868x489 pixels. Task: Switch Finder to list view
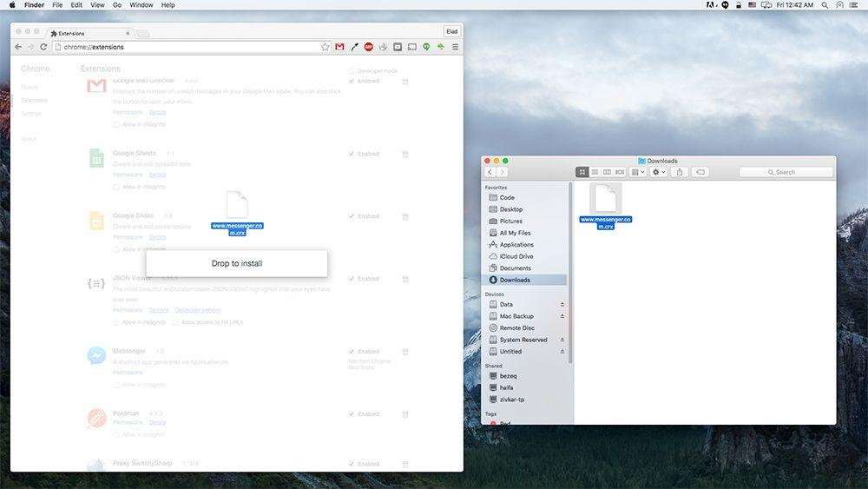[x=595, y=172]
